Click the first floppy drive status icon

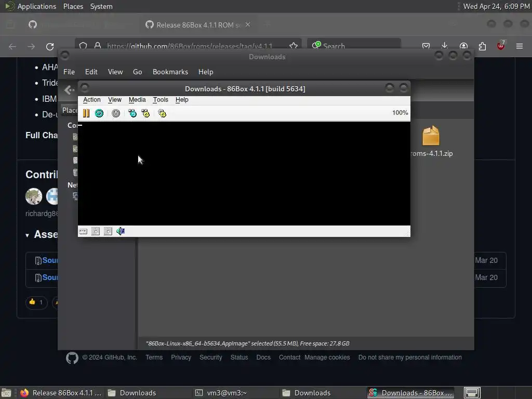96,231
